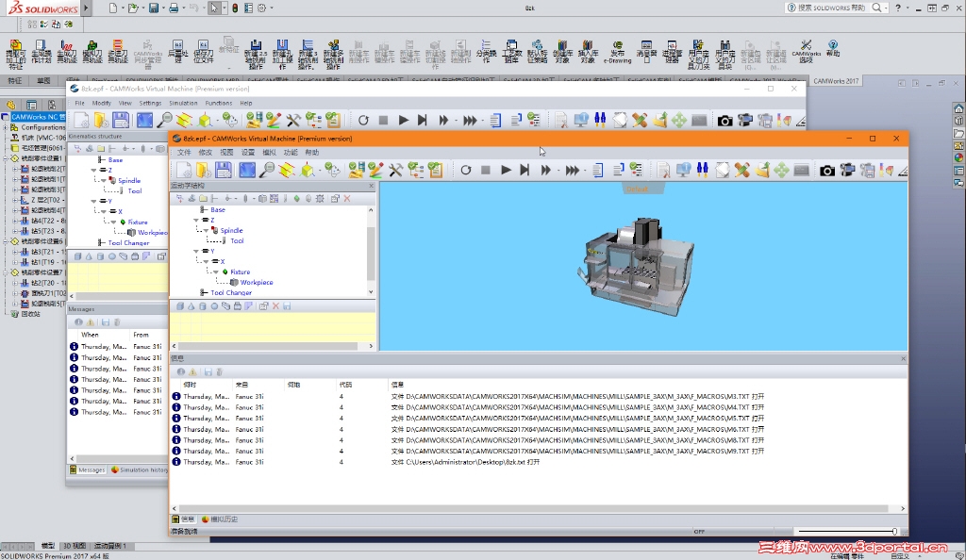Click two blue tools icon in front toolbar

[x=702, y=170]
